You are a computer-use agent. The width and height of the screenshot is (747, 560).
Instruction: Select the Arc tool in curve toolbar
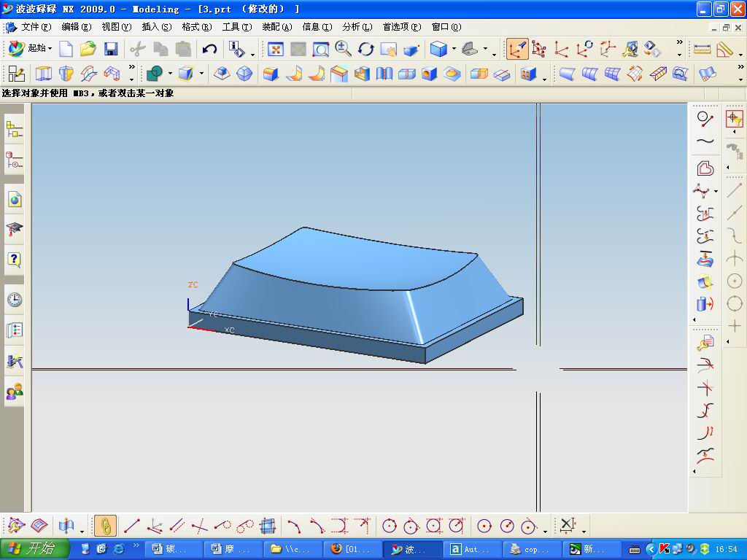click(x=294, y=526)
